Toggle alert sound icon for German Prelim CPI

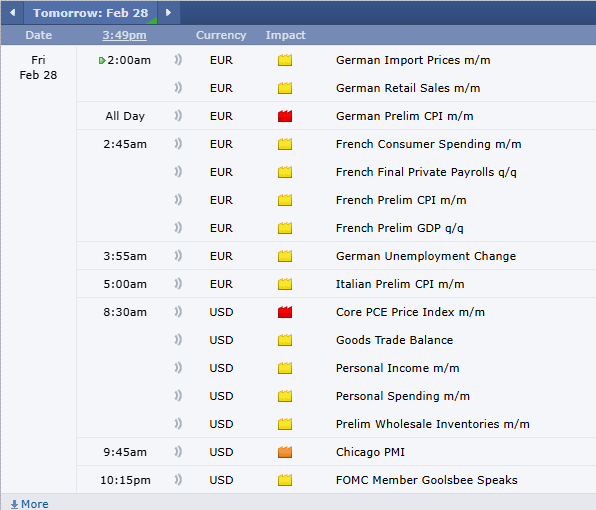coord(178,116)
